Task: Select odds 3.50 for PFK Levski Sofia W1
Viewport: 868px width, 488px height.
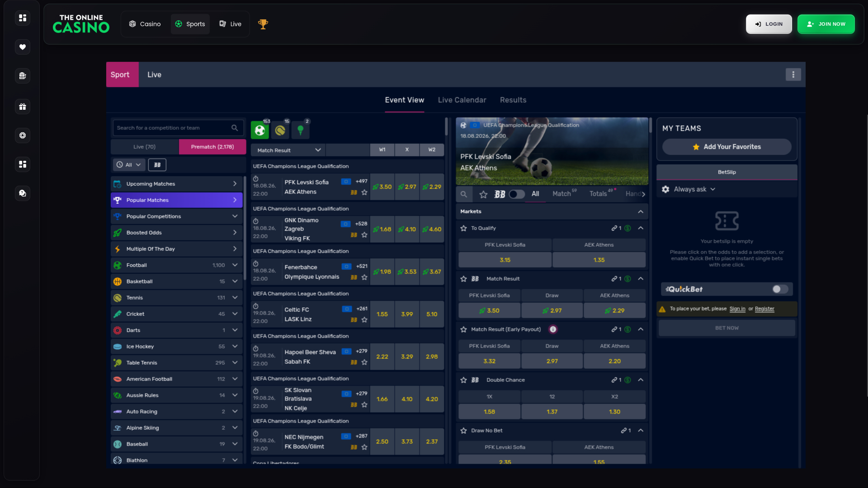Action: click(x=382, y=187)
